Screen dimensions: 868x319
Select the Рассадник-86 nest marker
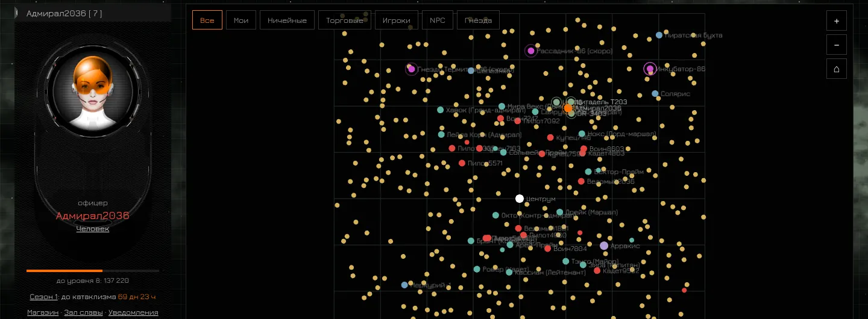click(x=530, y=51)
